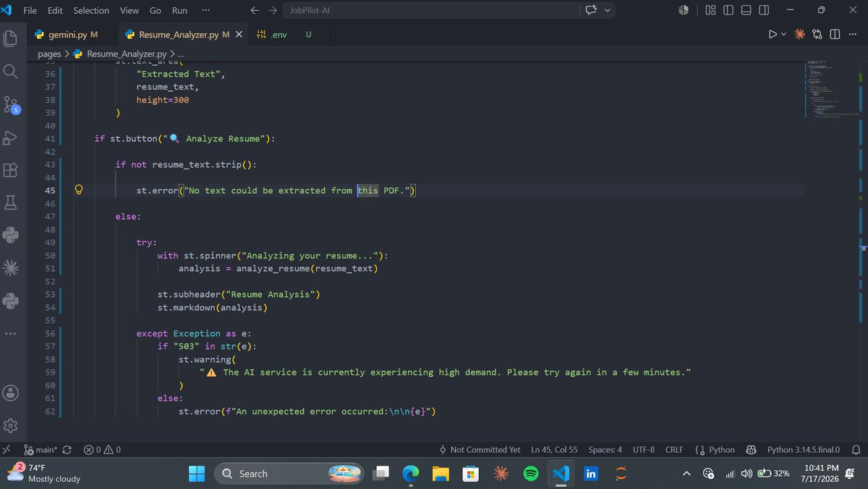Show more menu items ellipsis
Viewport: 868px width, 489px height.
click(x=205, y=10)
